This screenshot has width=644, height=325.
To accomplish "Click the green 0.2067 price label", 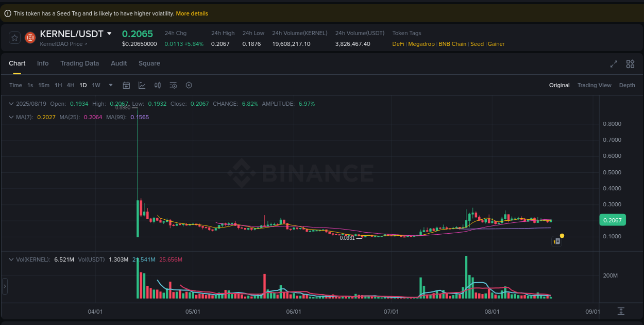I will 612,220.
